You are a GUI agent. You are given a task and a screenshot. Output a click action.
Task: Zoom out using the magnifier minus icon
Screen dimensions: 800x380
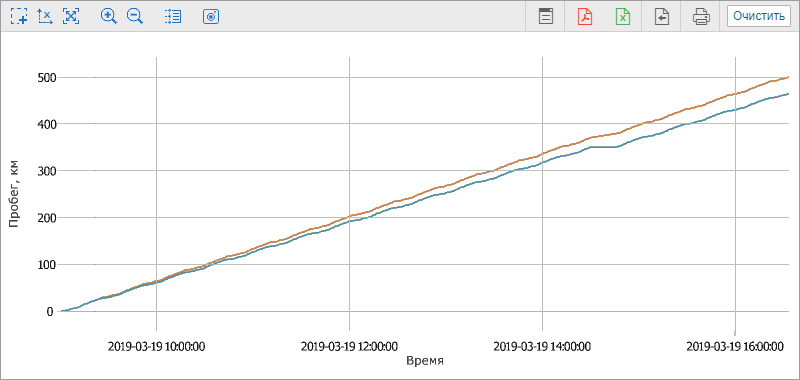pyautogui.click(x=135, y=16)
